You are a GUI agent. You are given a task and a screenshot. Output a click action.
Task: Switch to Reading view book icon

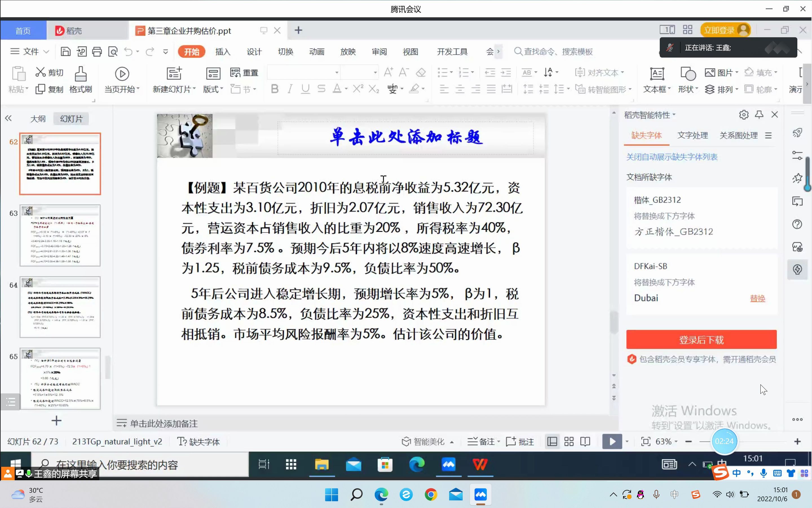[x=585, y=441]
